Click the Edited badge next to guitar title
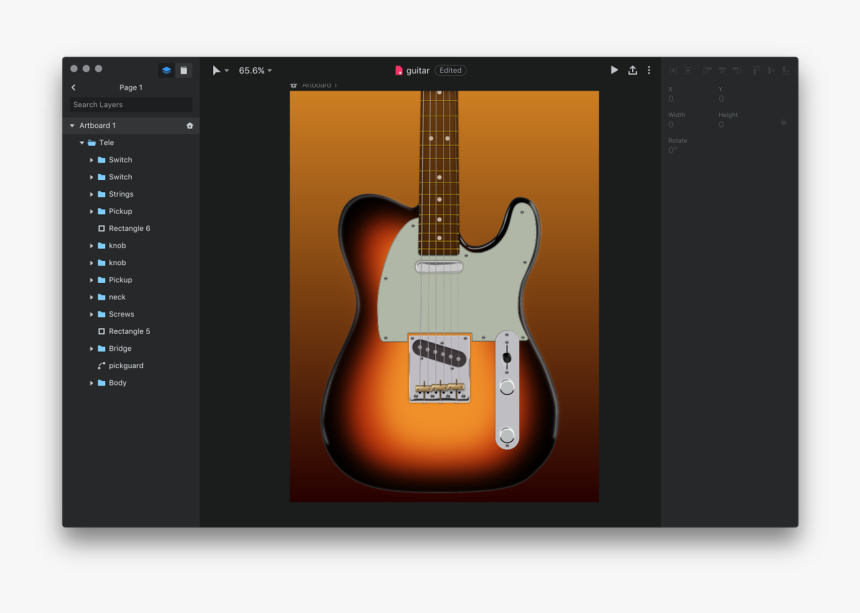 [450, 70]
